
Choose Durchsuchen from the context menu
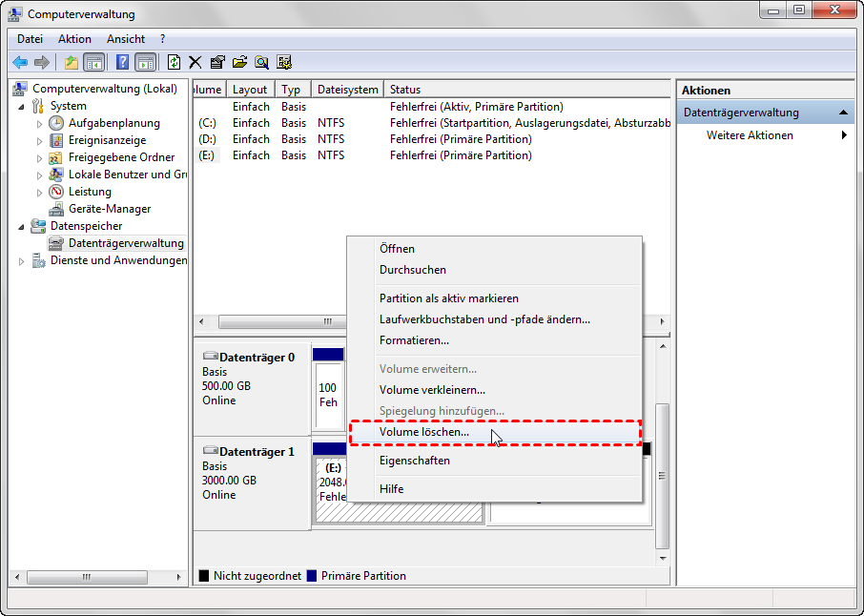click(x=495, y=270)
